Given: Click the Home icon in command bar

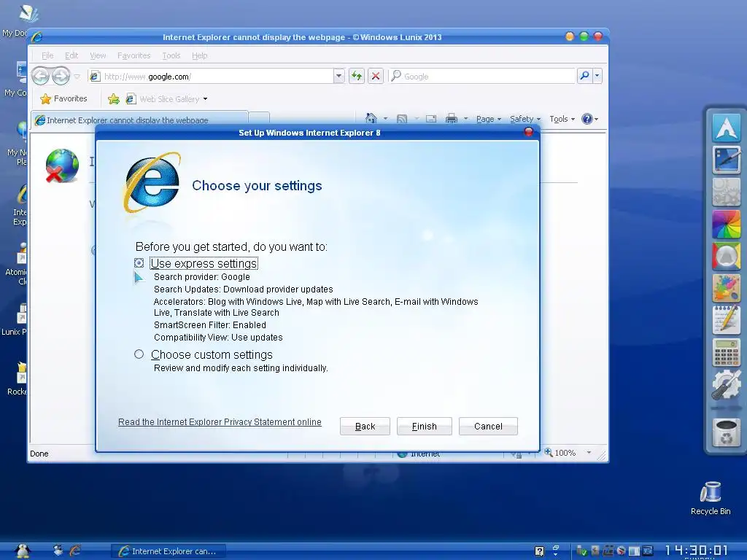Looking at the screenshot, I should click(371, 118).
